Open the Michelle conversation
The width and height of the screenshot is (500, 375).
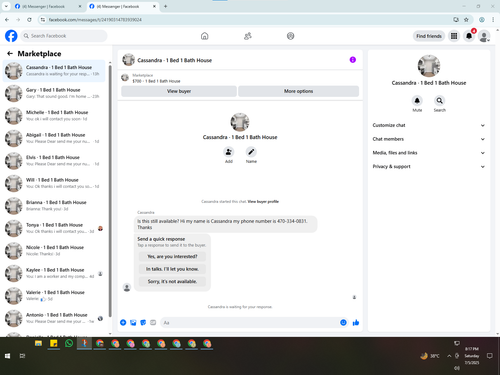tap(54, 116)
